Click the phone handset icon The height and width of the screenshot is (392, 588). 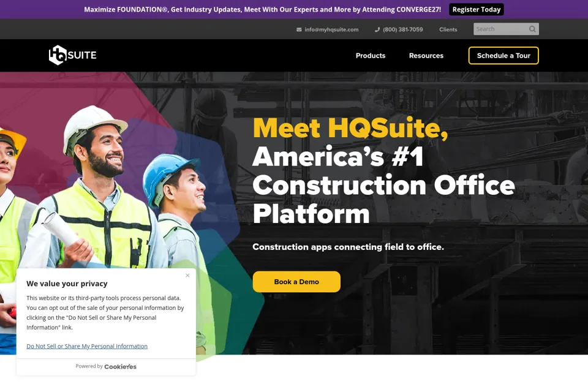(x=377, y=29)
